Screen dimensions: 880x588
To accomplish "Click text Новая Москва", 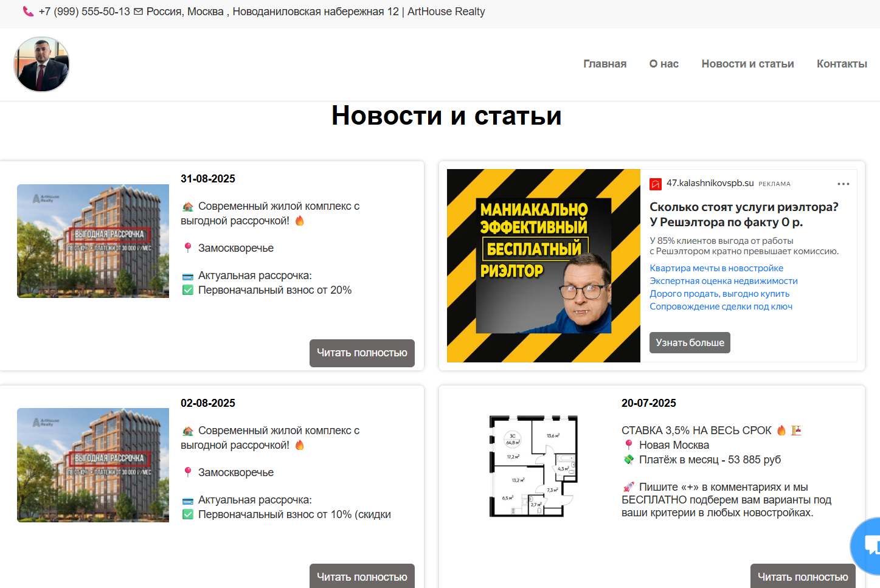I will 674,445.
